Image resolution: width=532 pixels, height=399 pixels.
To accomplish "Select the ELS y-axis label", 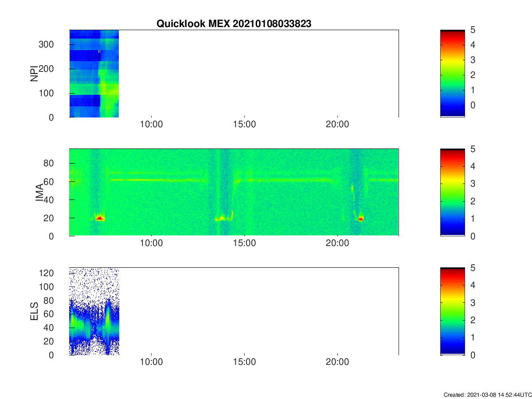I will coord(34,311).
